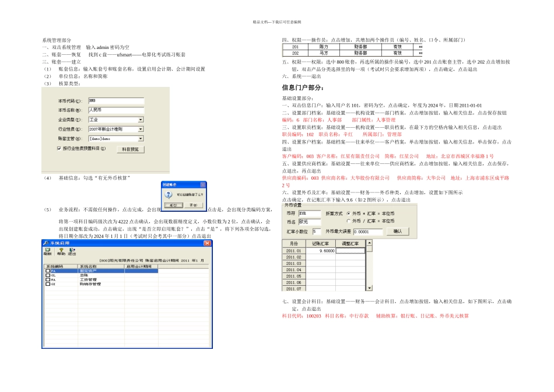Select the 购销存管理 system name cell
The image size is (554, 392).
[101, 284]
